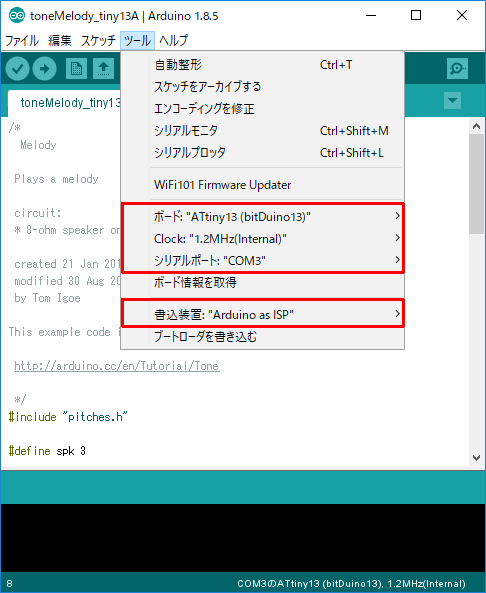Viewport: 486px width, 593px height.
Task: Switch to the toneMelody_tiny13 sketch tab
Action: tap(64, 103)
